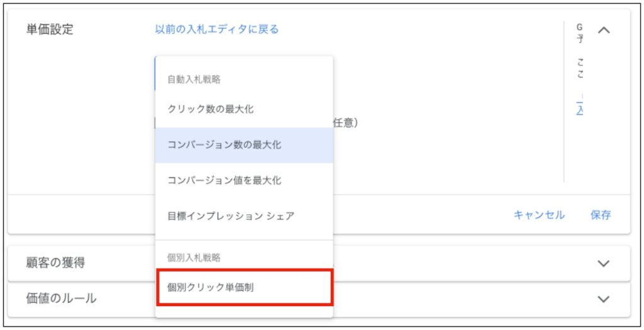Open the cut-off blue 入 link at right

coord(580,109)
